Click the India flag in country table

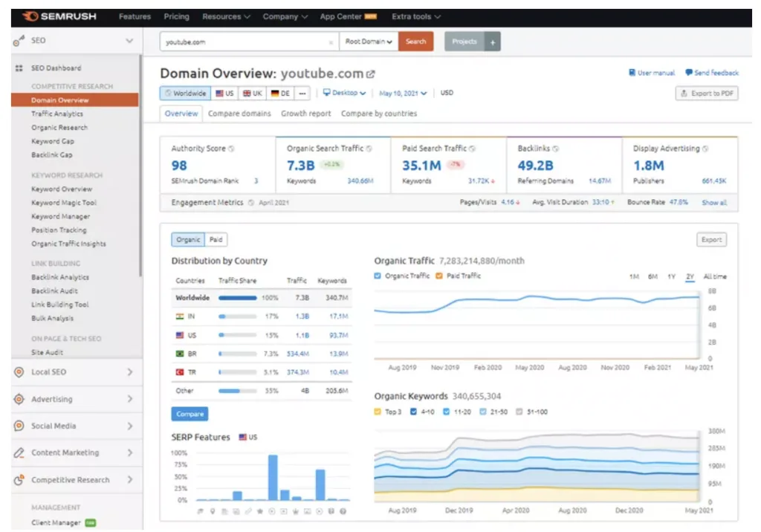coord(180,317)
